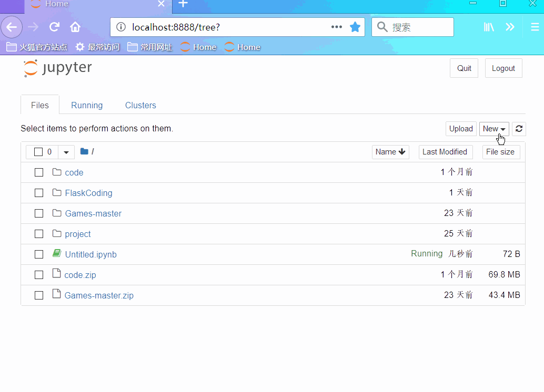The image size is (544, 392).
Task: Open a new browser tab
Action: coord(183,4)
